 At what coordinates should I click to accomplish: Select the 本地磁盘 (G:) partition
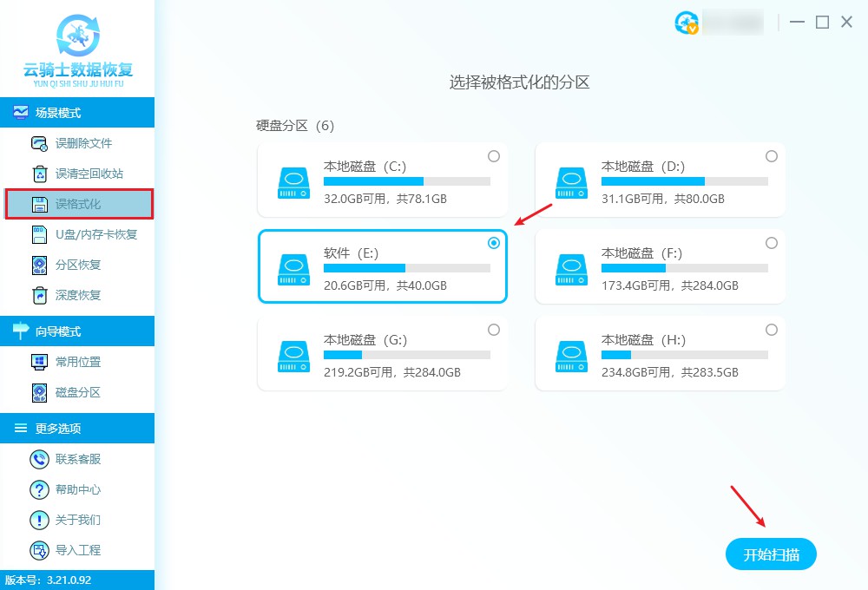tap(494, 330)
